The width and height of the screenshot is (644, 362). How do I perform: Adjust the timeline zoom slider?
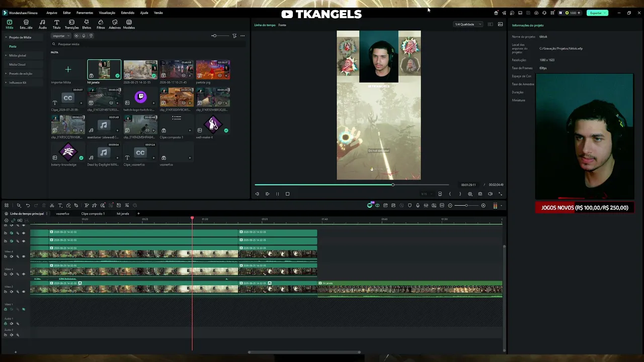tap(467, 205)
